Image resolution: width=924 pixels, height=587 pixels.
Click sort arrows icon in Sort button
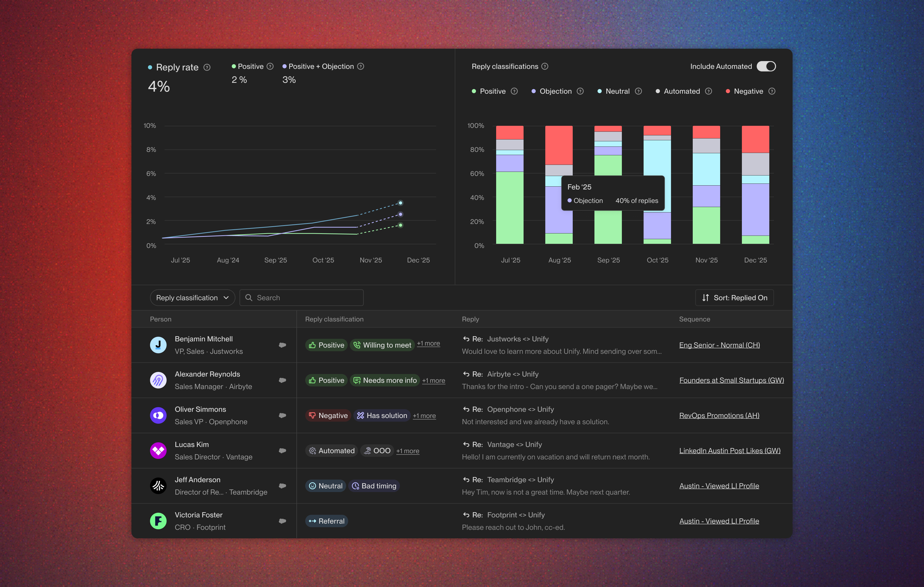[x=705, y=298]
